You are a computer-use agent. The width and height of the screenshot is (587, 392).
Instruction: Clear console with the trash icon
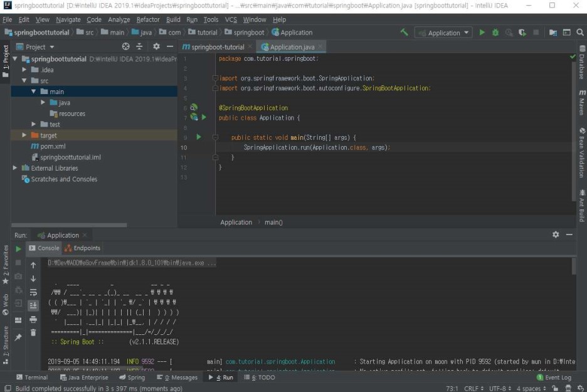click(x=33, y=332)
